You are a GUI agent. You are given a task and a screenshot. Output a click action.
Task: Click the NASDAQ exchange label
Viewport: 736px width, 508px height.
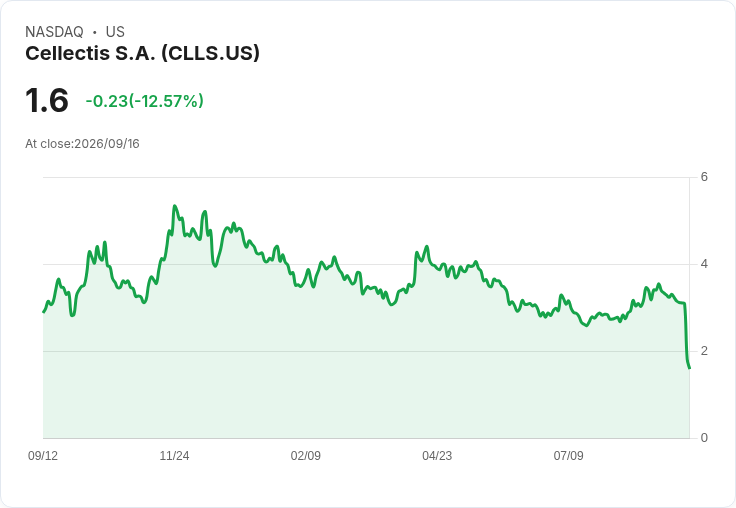pyautogui.click(x=54, y=32)
